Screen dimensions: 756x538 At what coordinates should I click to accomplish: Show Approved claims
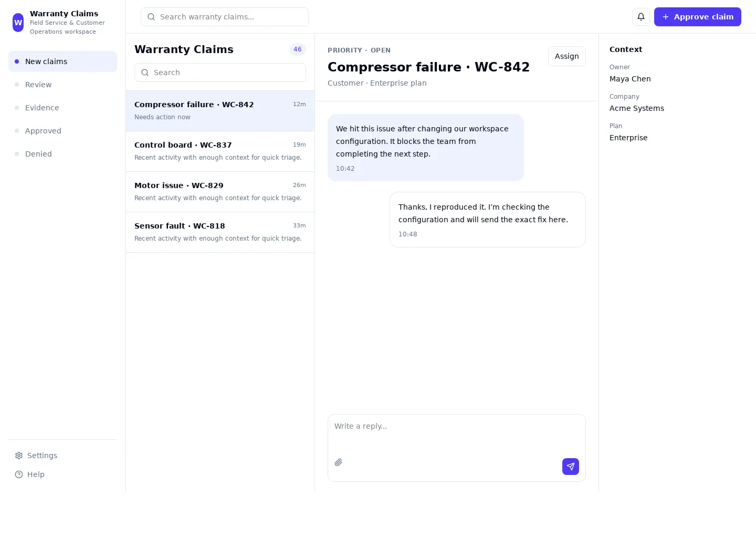pos(63,131)
